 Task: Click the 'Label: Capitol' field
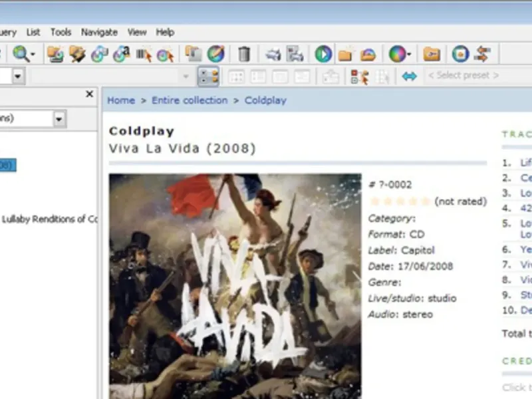click(x=402, y=251)
